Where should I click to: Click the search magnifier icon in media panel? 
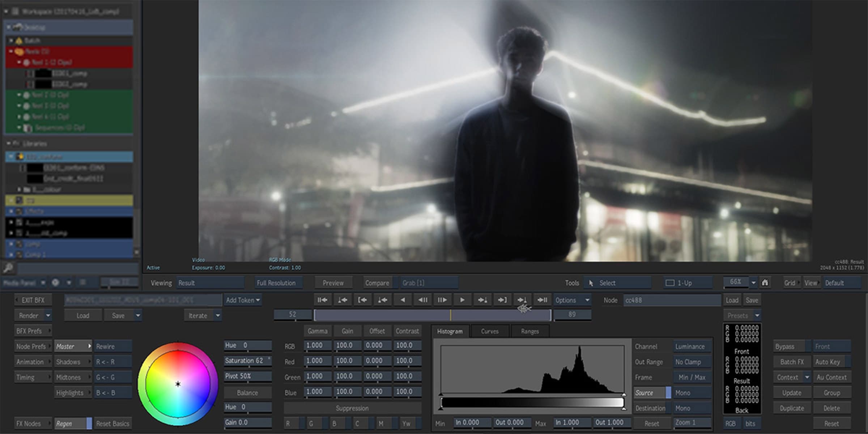click(8, 268)
